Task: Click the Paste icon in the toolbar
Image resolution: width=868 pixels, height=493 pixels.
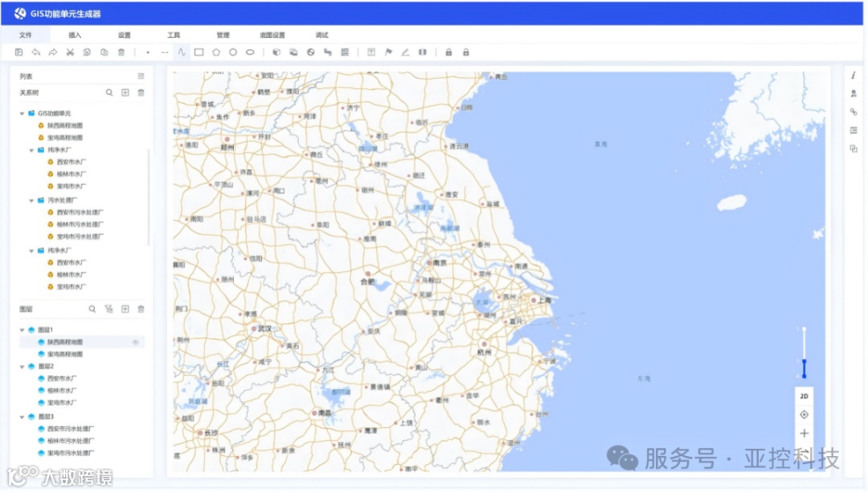Action: (x=104, y=52)
